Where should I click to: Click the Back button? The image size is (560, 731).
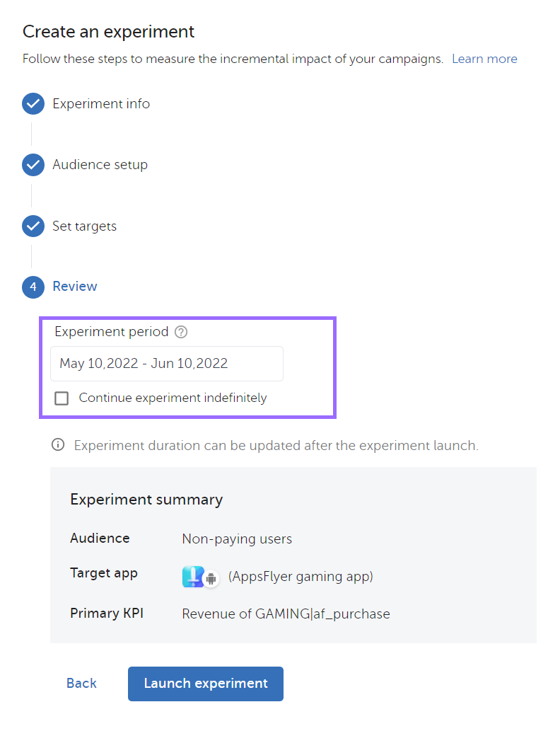[x=81, y=684]
